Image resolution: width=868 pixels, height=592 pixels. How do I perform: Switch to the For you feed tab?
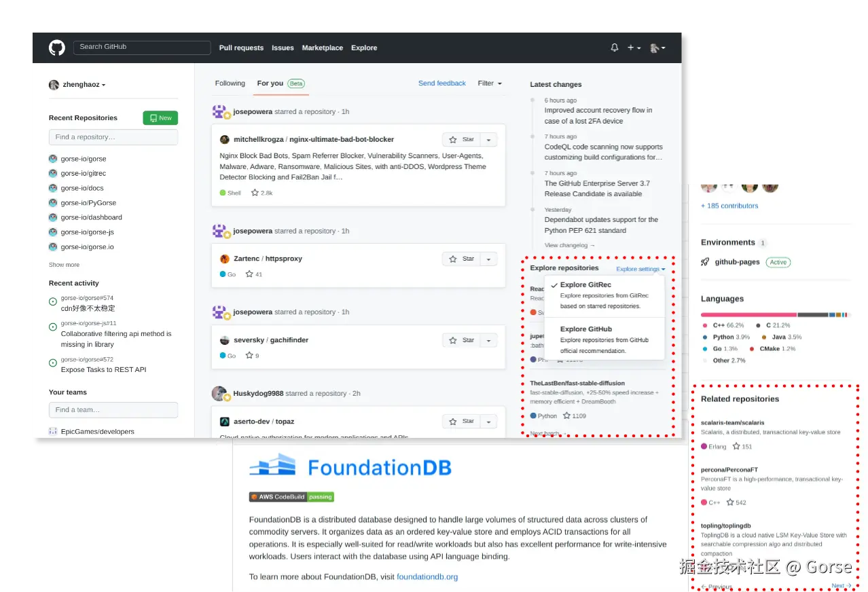point(281,84)
